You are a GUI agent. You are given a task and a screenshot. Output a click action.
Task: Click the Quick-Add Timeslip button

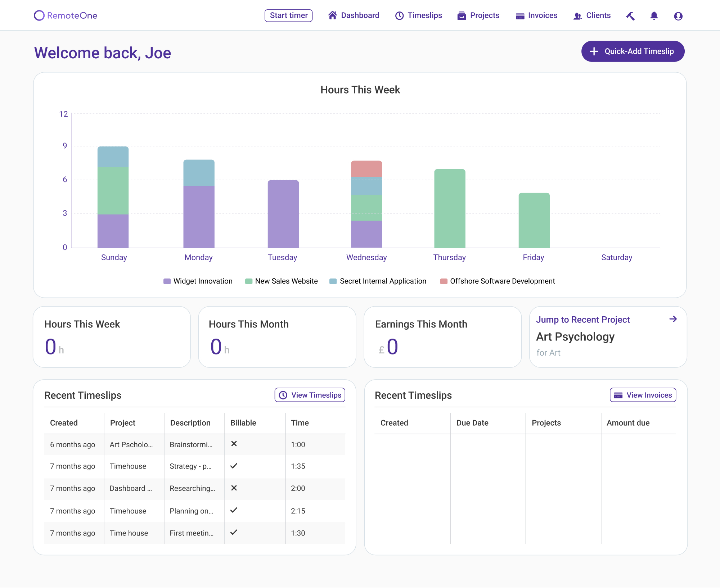coord(633,51)
